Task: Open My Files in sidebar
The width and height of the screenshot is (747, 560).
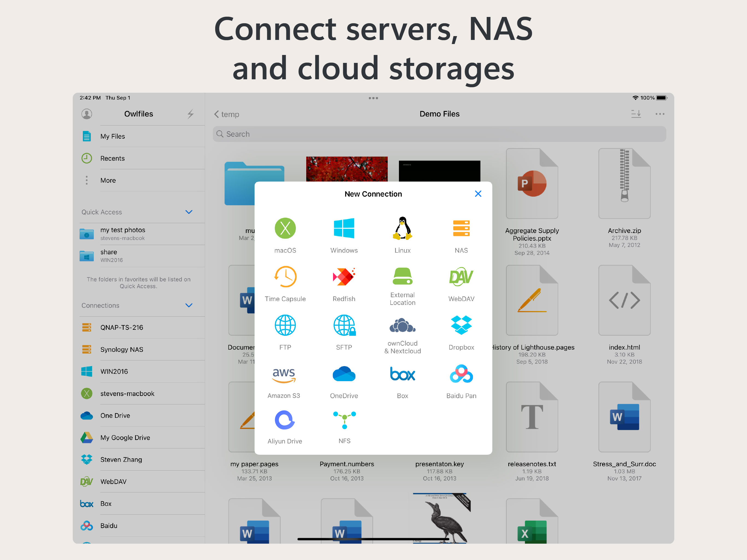Action: tap(112, 136)
